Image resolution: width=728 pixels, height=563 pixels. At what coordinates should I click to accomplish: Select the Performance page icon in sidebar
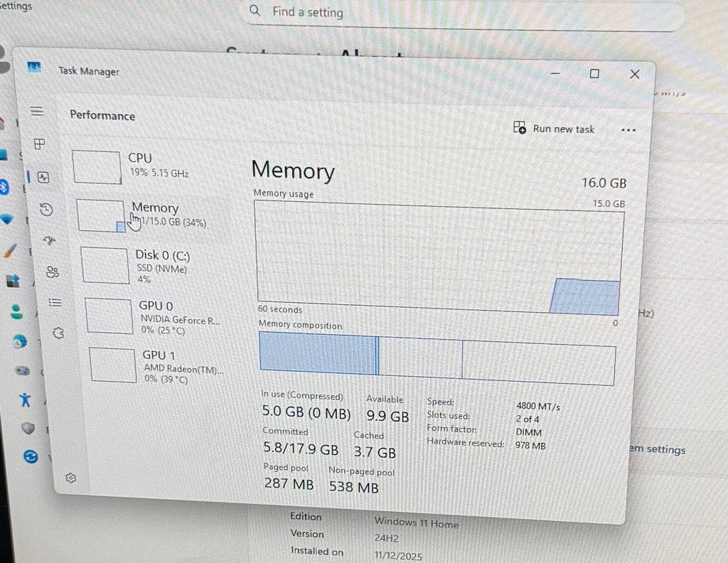(x=43, y=177)
